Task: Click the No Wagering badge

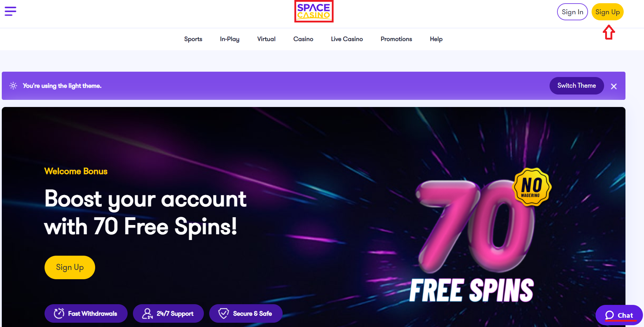Action: (x=531, y=187)
